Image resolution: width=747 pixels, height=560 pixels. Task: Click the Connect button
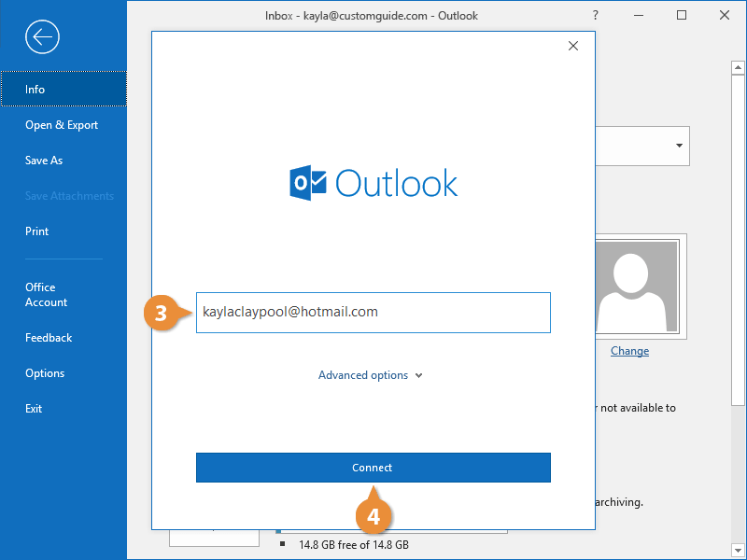point(373,468)
